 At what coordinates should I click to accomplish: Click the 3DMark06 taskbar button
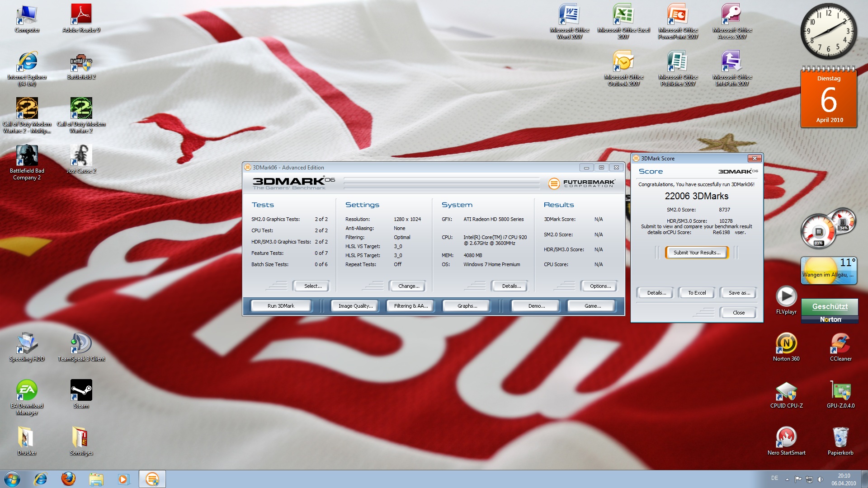pyautogui.click(x=152, y=479)
